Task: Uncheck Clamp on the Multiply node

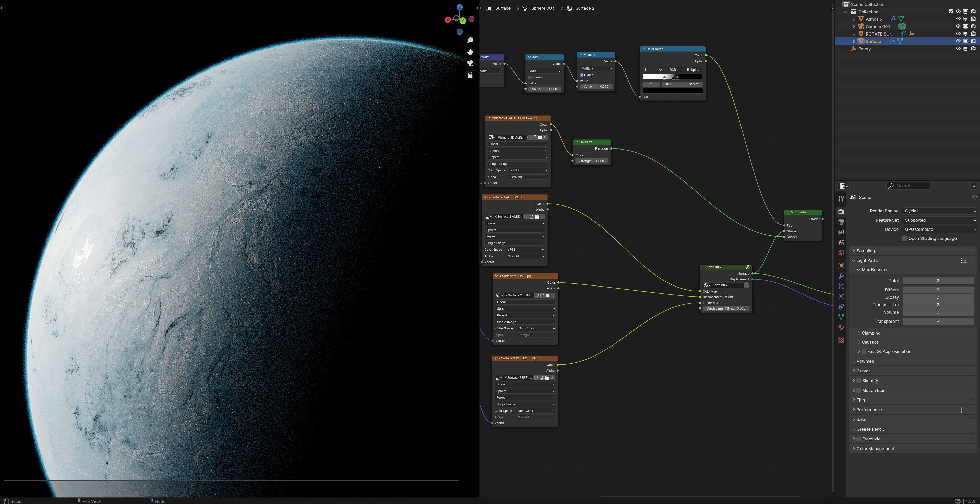Action: pos(582,75)
